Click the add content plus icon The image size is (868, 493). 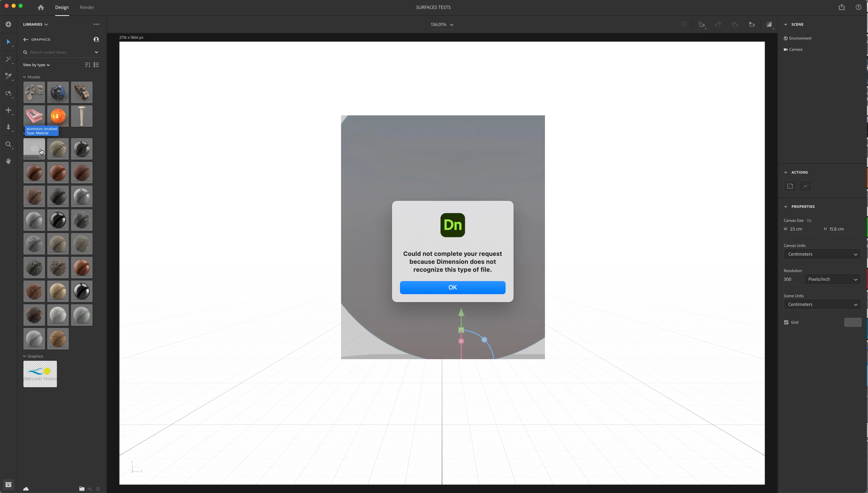click(x=8, y=24)
